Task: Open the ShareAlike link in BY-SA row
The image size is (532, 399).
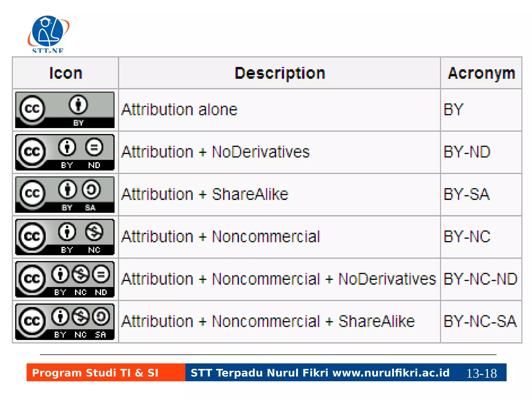Action: click(x=250, y=194)
